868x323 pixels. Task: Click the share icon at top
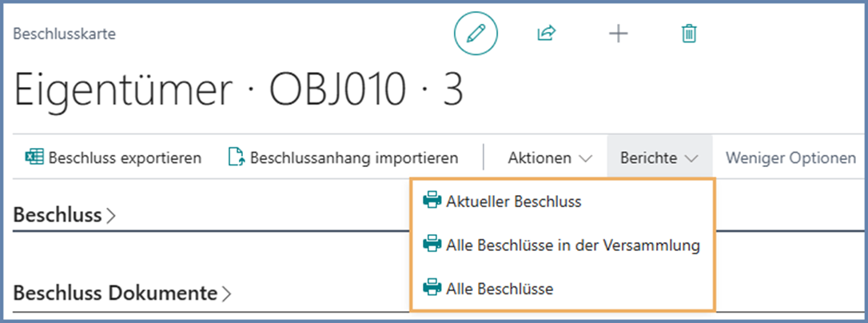547,34
